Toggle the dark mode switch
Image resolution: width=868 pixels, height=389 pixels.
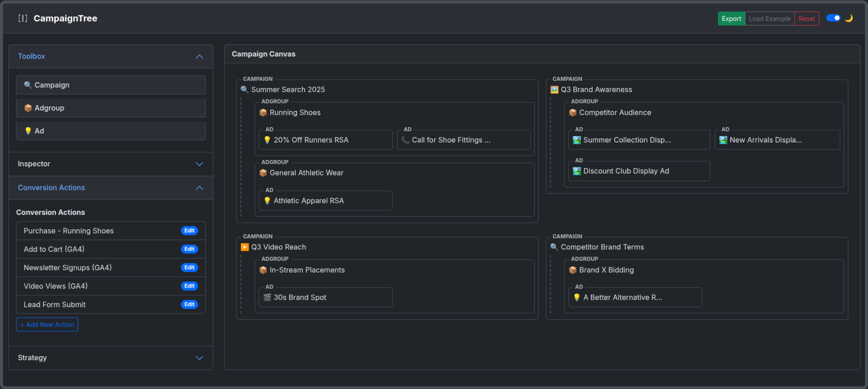coord(833,18)
